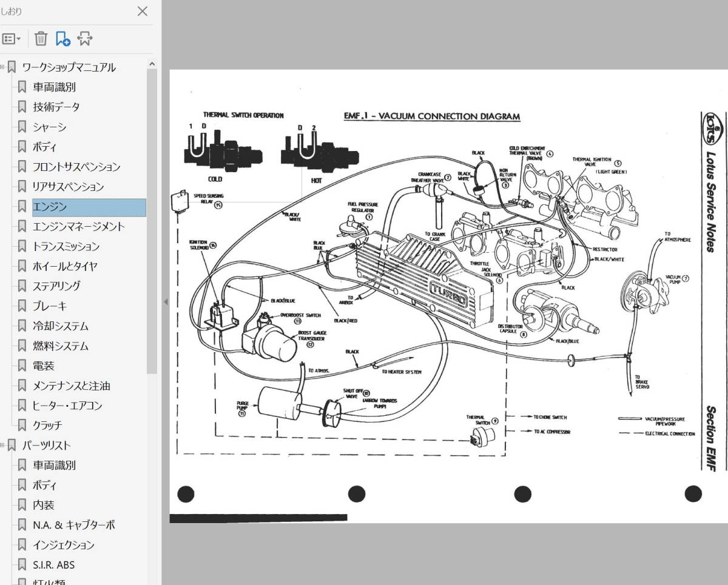Click the bookmark icon beside 燃料システム
Image resolution: width=728 pixels, height=585 pixels.
[x=22, y=346]
